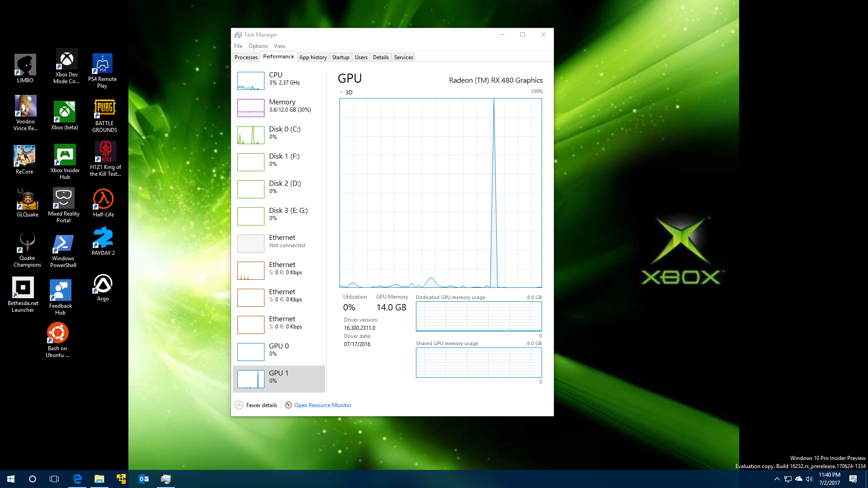Open Action Center notifications icon

coord(853,479)
